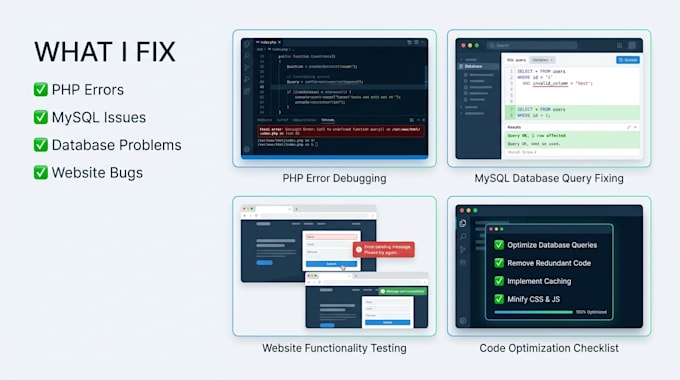The height and width of the screenshot is (380, 680).
Task: Toggle the Database Problems checkbox
Action: click(x=41, y=145)
